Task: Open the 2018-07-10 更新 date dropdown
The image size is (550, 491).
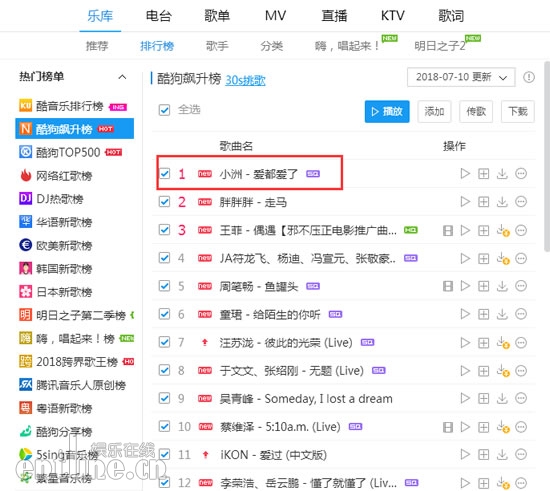Action: click(461, 77)
